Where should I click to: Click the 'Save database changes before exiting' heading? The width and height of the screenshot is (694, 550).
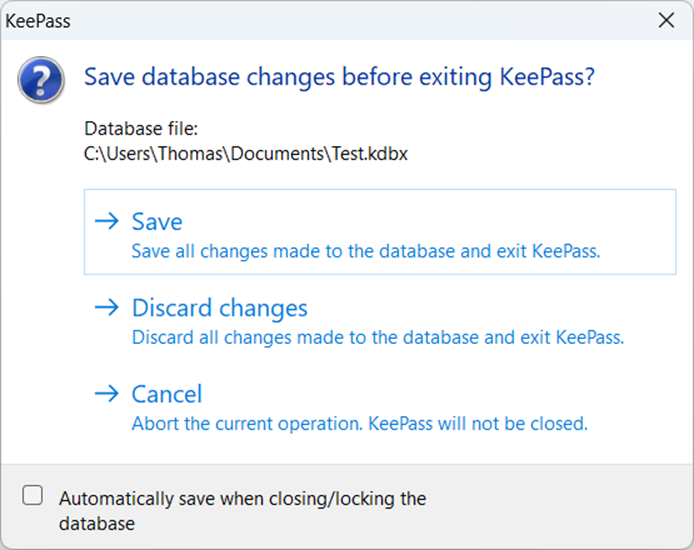coord(339,77)
